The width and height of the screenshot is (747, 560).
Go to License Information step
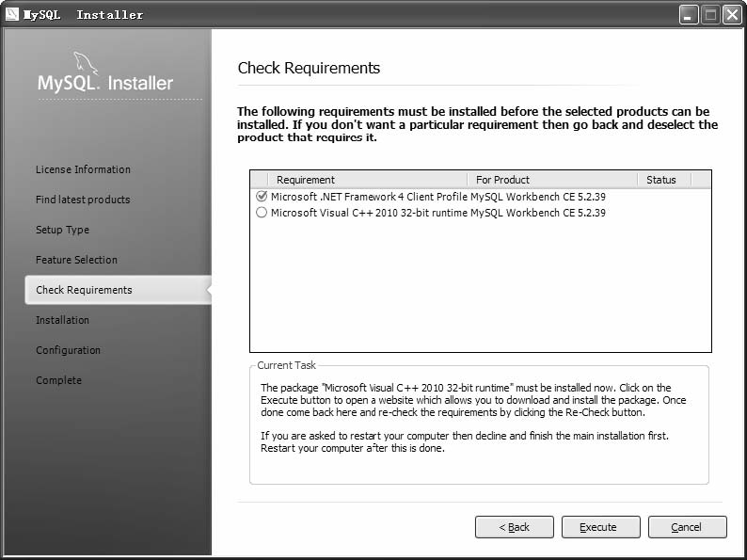[x=83, y=169]
